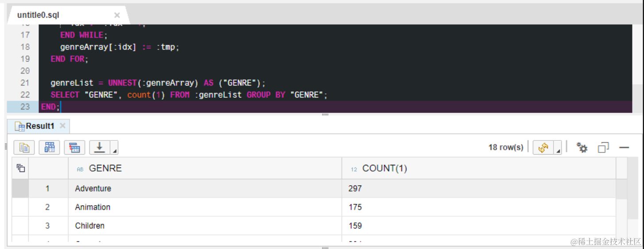Click the refresh results icon
Viewport: 644px width, 249px height.
[x=543, y=148]
